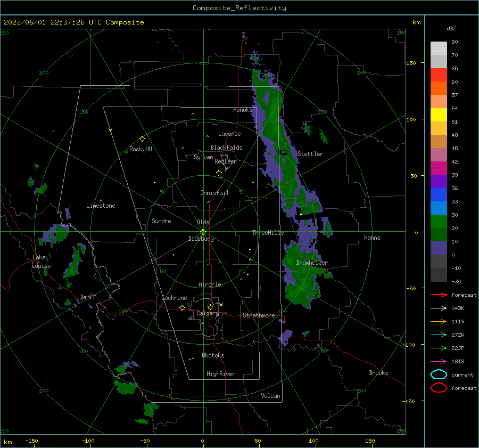Click the Lake Louise label
The height and width of the screenshot is (448, 479).
click(x=41, y=262)
